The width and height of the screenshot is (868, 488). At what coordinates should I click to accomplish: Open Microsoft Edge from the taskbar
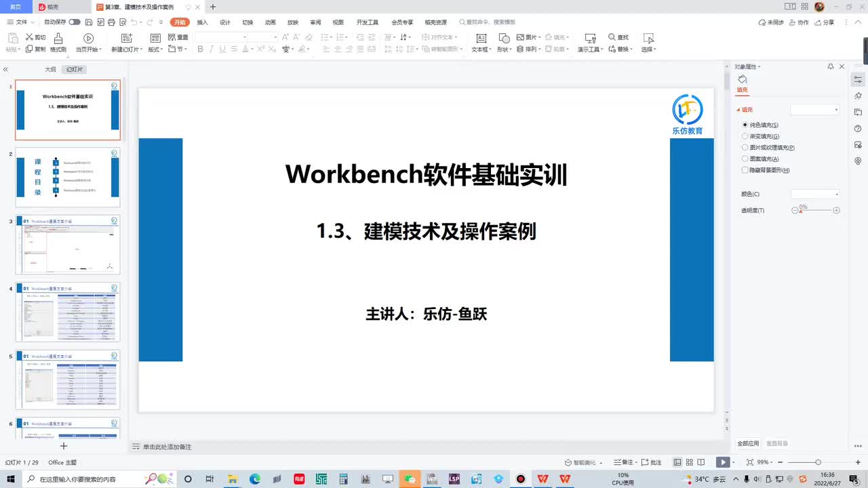click(x=255, y=479)
